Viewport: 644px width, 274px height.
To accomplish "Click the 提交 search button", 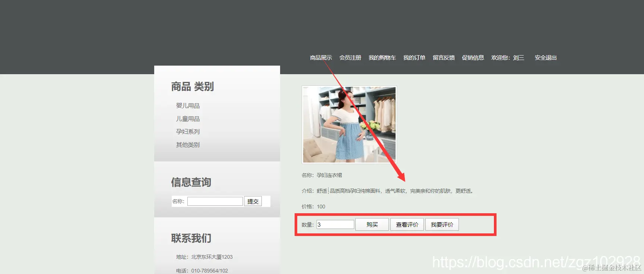I will 253,201.
